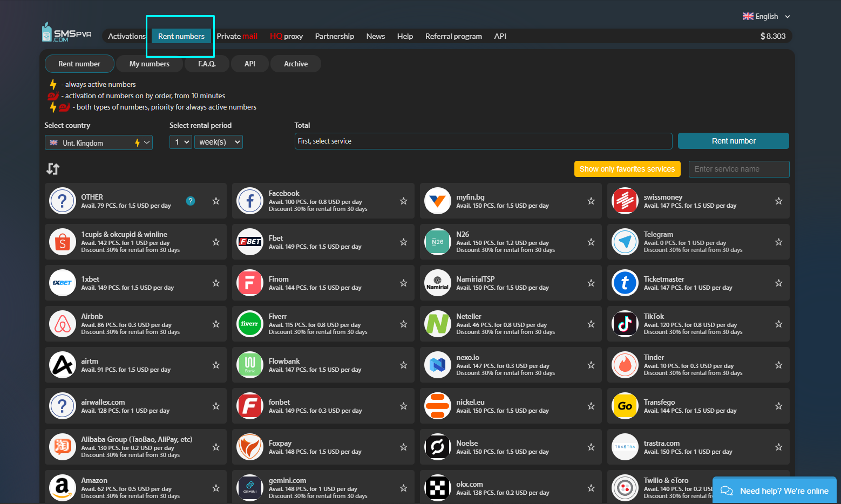
Task: Open the Help menu item
Action: point(405,36)
